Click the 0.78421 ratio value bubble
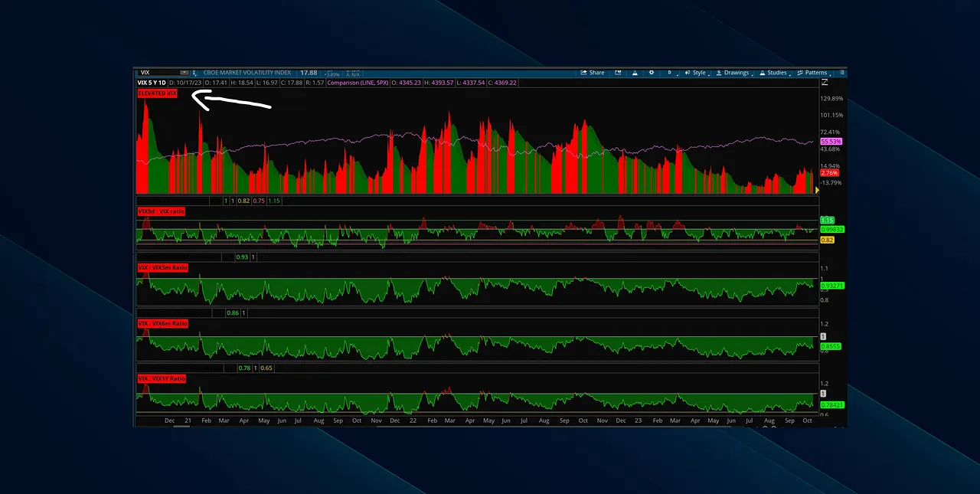 (832, 404)
